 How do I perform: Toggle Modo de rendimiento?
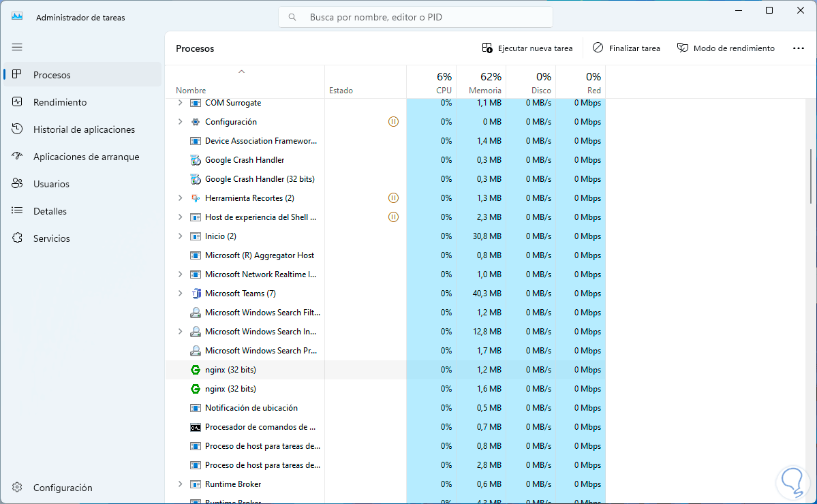coord(726,48)
